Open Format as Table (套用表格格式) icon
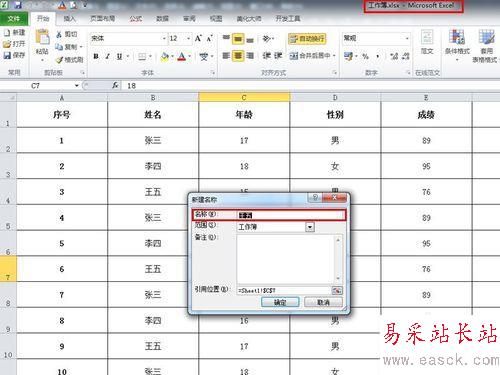Viewport: 500px width, 375px height. tap(486, 37)
